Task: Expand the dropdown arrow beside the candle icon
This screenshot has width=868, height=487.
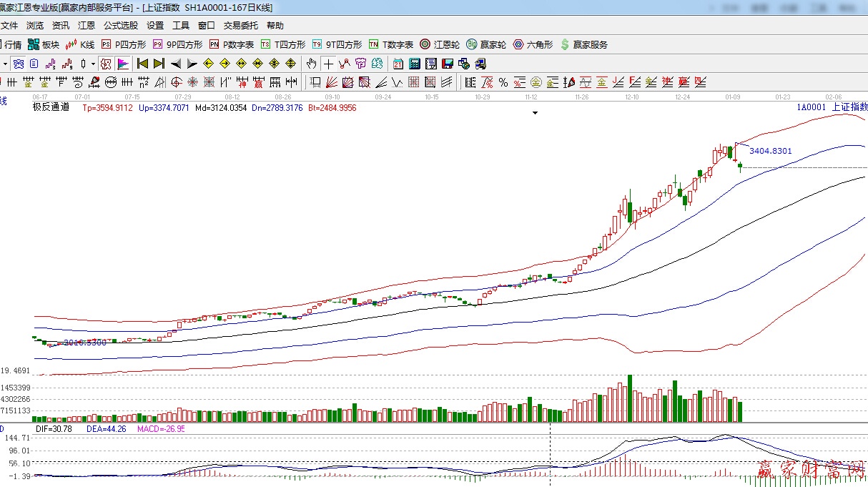Action: coord(94,64)
